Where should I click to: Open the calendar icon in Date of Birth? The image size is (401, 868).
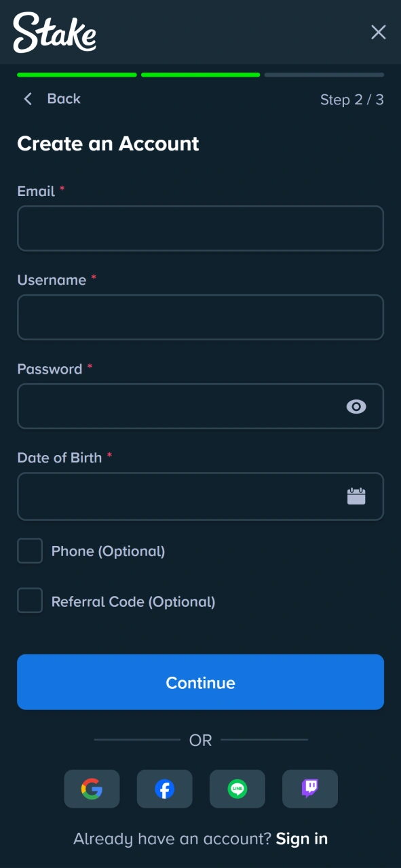pyautogui.click(x=356, y=496)
